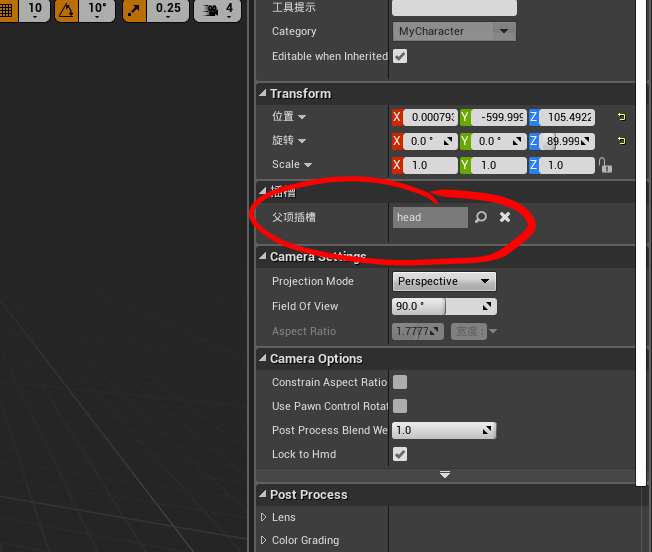
Task: Adjust the Field Of View 90.0 slider
Action: click(444, 306)
